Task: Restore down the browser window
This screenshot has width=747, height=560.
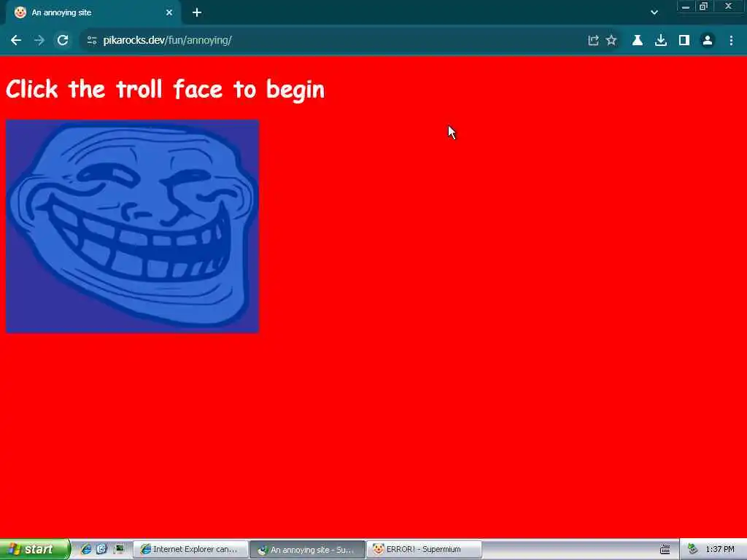Action: (704, 7)
